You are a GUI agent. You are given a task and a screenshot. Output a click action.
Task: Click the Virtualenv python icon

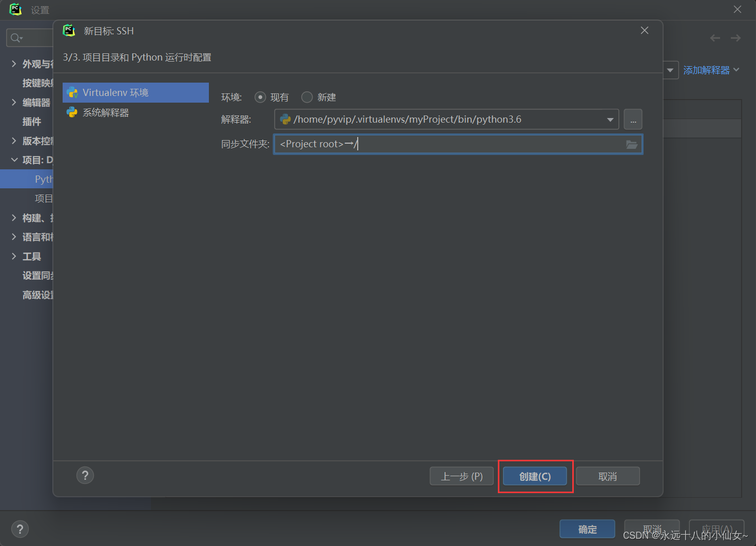click(72, 92)
